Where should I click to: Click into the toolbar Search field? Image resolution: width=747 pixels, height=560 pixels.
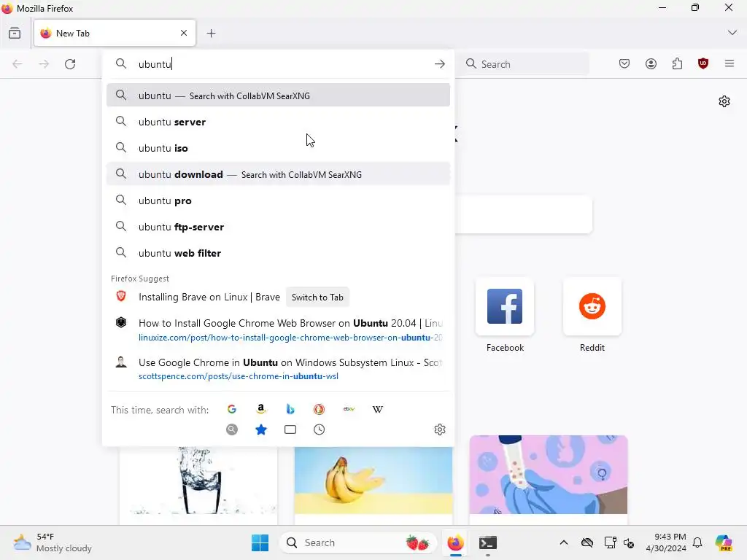point(524,64)
